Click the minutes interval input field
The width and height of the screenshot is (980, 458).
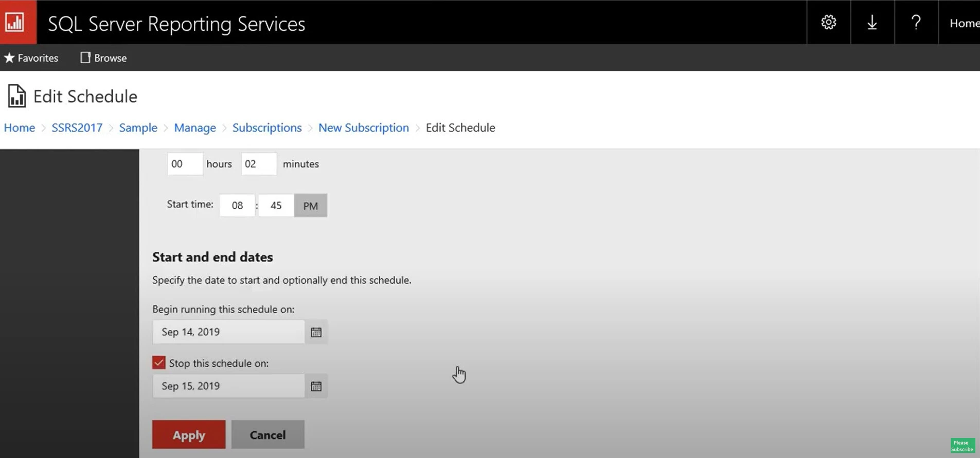pos(258,164)
